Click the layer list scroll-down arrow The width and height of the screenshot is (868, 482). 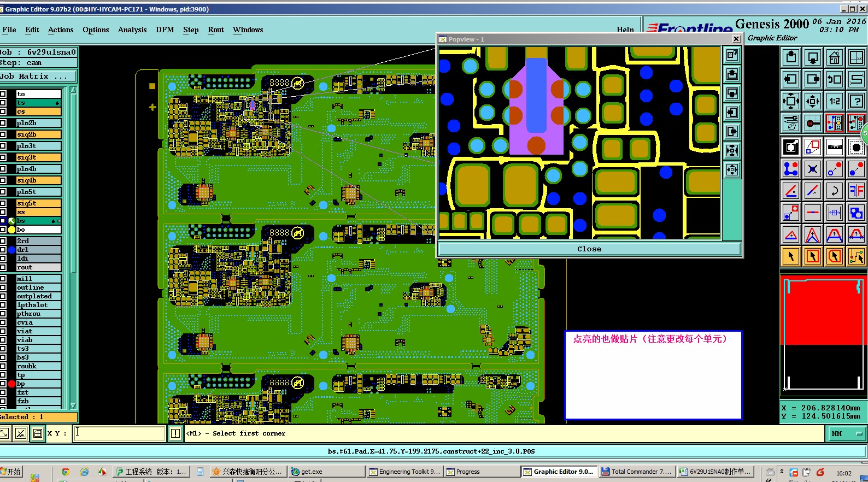pyautogui.click(x=73, y=405)
